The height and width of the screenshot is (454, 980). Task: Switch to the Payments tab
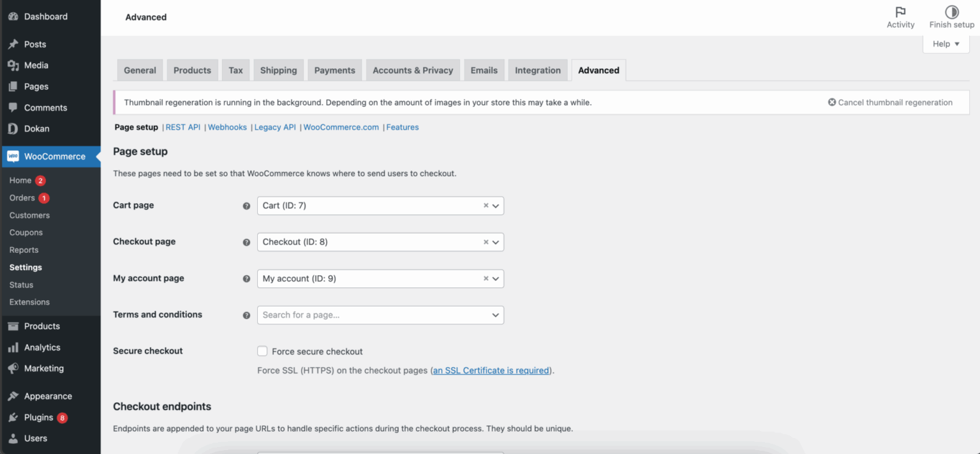coord(335,70)
